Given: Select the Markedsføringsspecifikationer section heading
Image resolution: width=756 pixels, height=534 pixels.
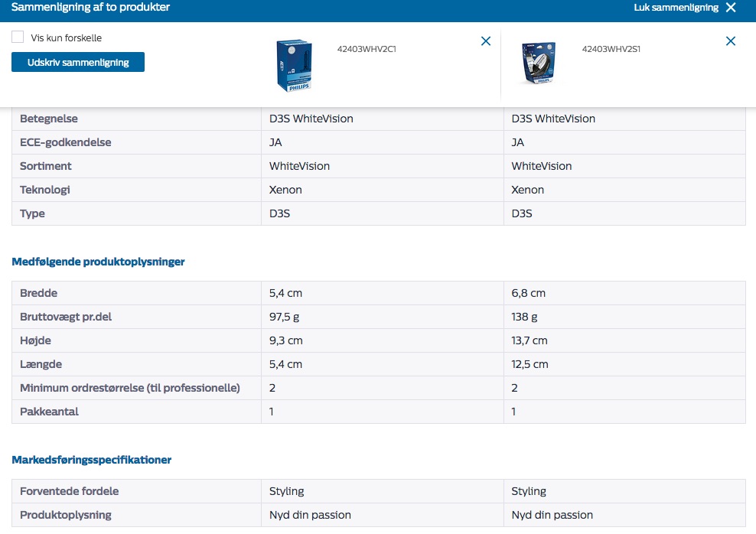Looking at the screenshot, I should tap(92, 460).
